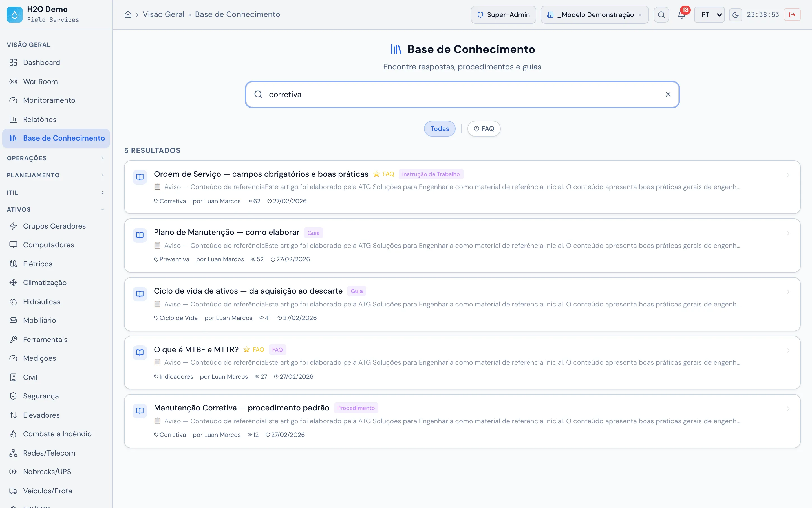The width and height of the screenshot is (812, 508).
Task: Open the _Modelo Demonstração dropdown
Action: click(x=595, y=15)
